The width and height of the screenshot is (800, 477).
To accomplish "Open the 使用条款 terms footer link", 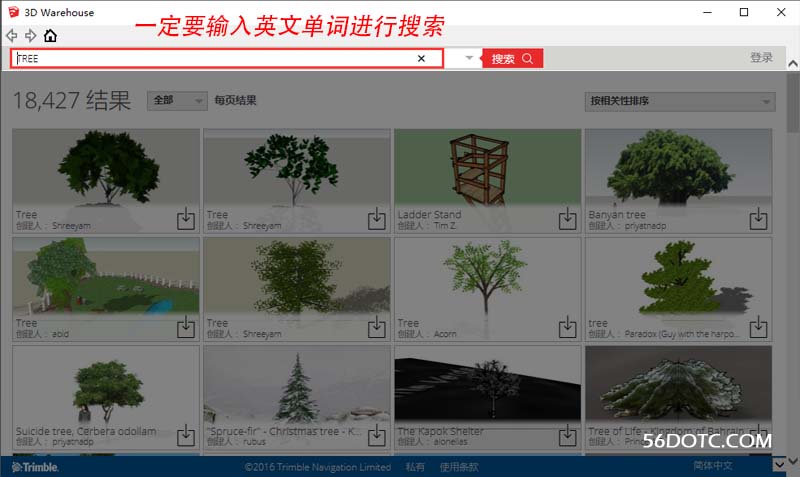I will [x=459, y=467].
